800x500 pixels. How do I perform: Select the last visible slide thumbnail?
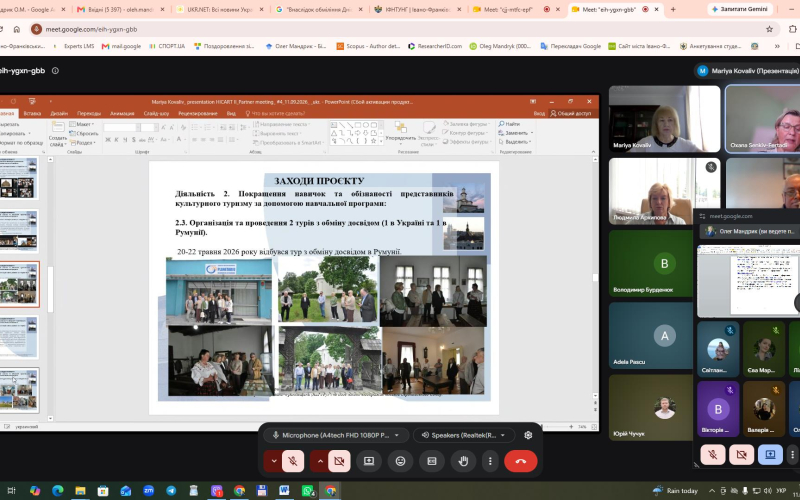click(x=19, y=390)
